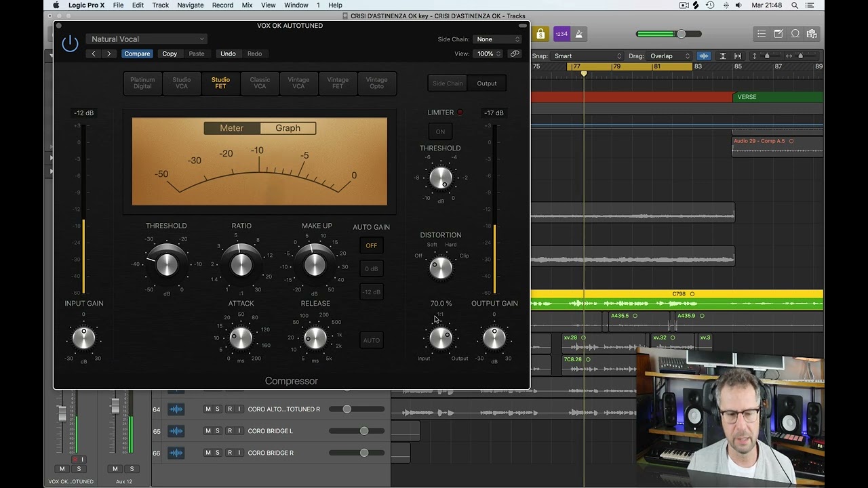Viewport: 868px width, 488px height.
Task: Turn the limiter ON button
Action: pyautogui.click(x=440, y=131)
